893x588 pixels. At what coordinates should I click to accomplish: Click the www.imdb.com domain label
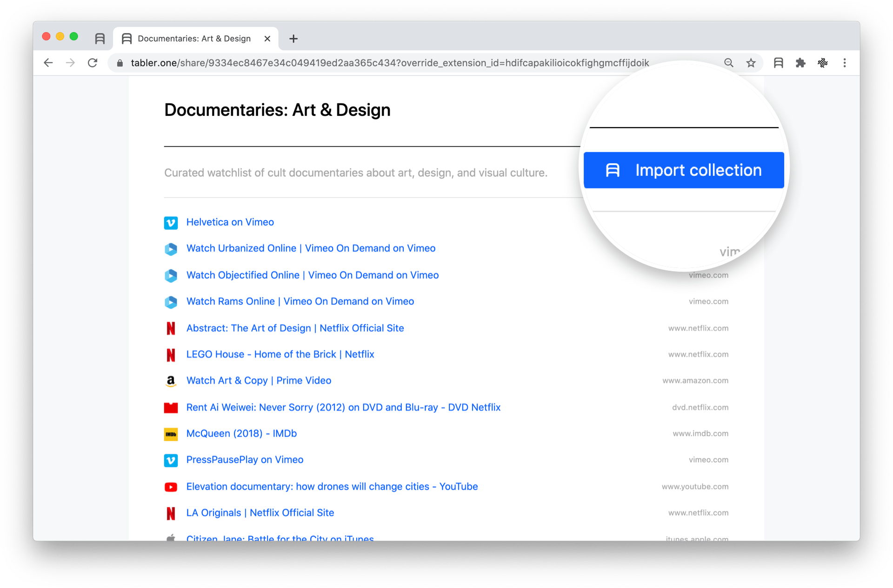(x=700, y=434)
